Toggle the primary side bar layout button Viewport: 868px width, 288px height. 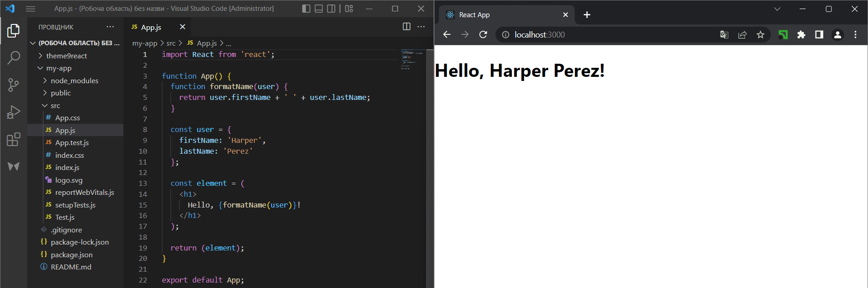pyautogui.click(x=306, y=9)
